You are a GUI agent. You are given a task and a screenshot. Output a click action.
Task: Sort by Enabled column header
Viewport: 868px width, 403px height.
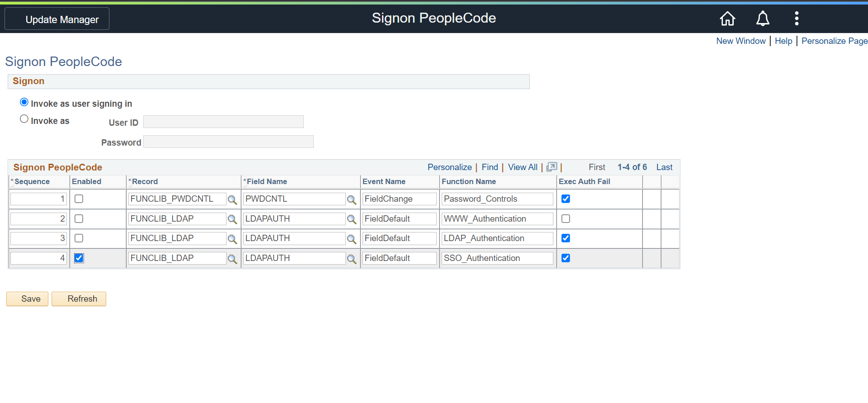pos(86,181)
